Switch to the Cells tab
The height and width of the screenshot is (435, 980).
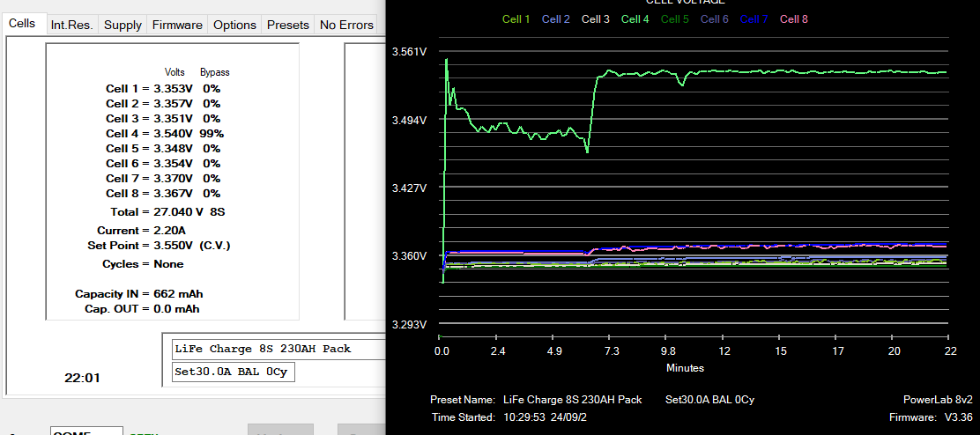pos(22,24)
